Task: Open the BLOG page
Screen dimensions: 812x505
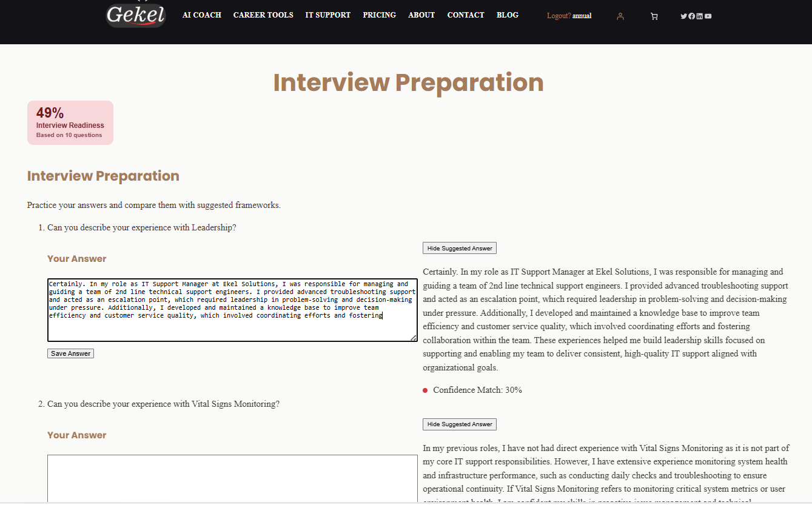Action: (x=508, y=15)
